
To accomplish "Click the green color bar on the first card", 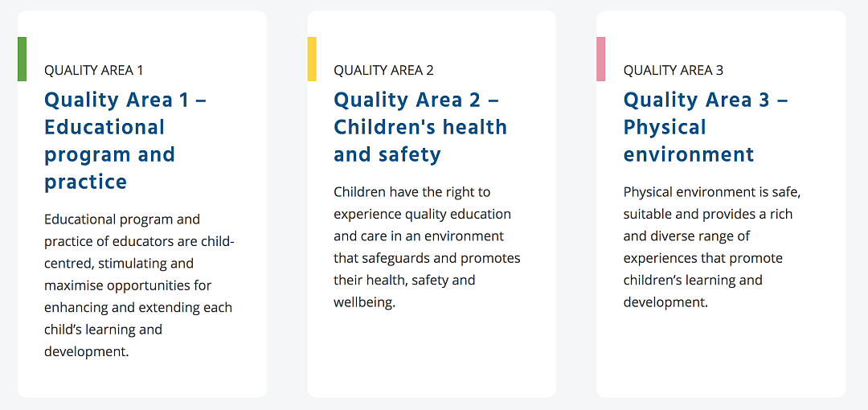I will click(23, 59).
